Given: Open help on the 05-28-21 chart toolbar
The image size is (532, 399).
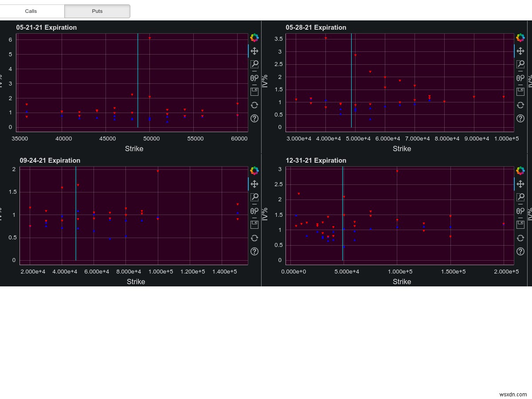Looking at the screenshot, I should 520,118.
